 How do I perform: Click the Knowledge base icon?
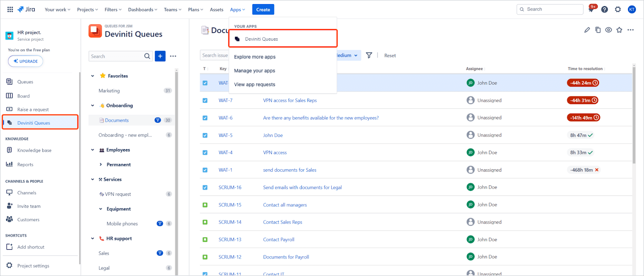(9, 150)
